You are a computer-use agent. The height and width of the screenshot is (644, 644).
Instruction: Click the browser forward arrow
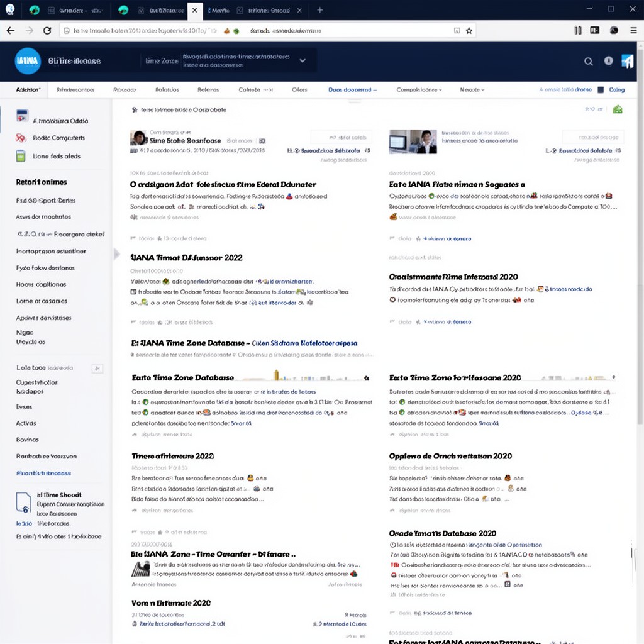coord(30,30)
